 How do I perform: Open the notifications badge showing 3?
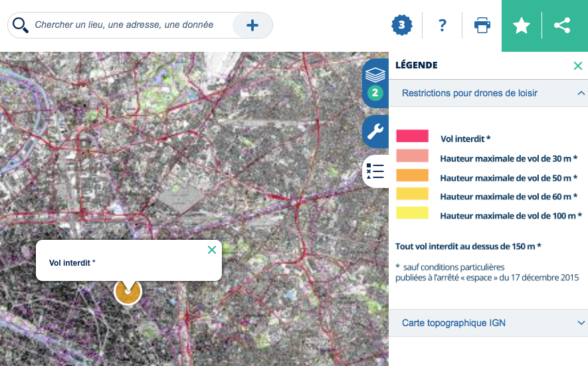point(401,25)
